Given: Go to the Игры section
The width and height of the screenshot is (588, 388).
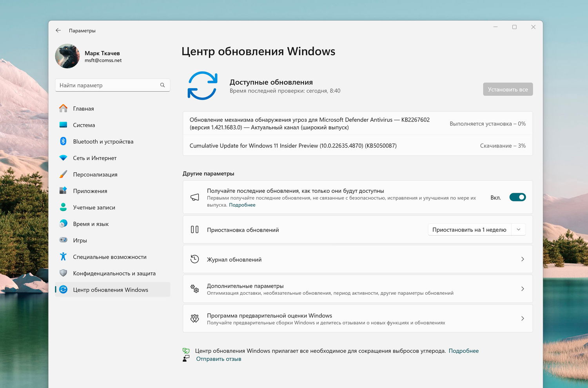Looking at the screenshot, I should coord(113,240).
